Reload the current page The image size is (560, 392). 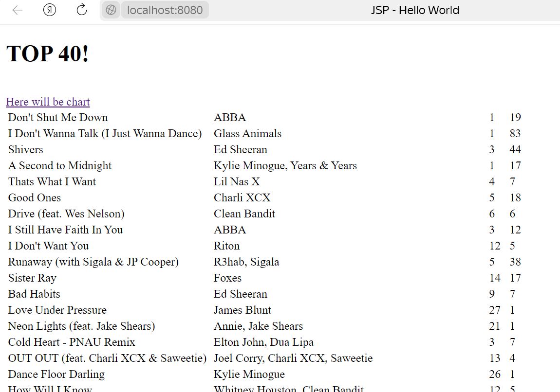[x=82, y=10]
